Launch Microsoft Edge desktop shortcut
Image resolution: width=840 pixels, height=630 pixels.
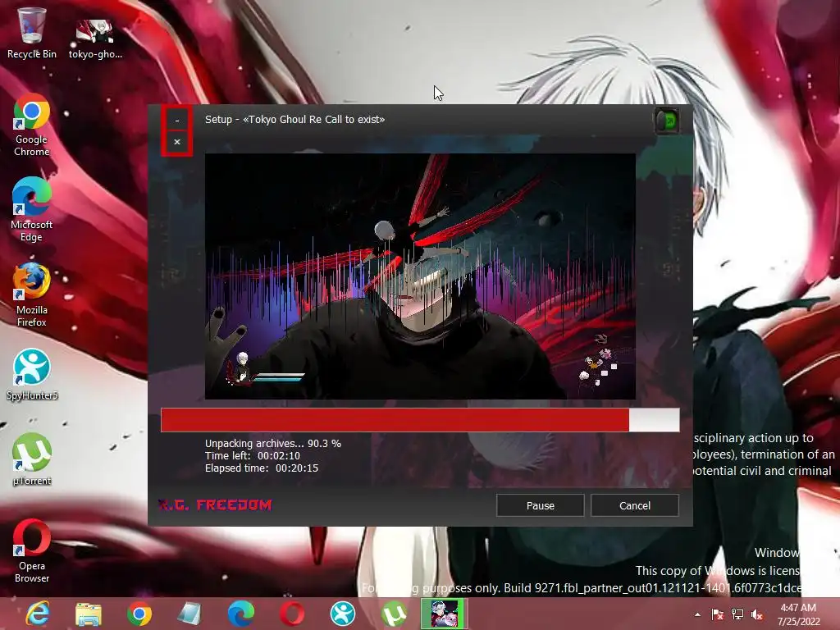click(32, 209)
